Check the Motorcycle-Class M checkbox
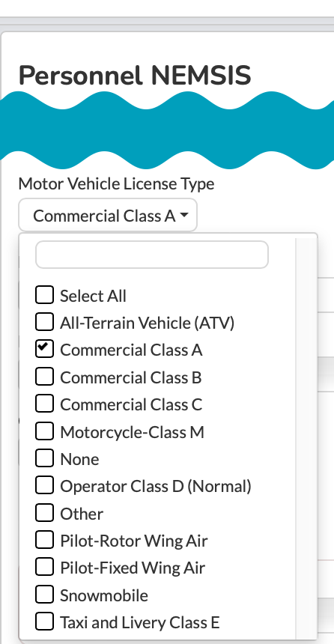Screen dimensions: 334x644 click(44, 431)
